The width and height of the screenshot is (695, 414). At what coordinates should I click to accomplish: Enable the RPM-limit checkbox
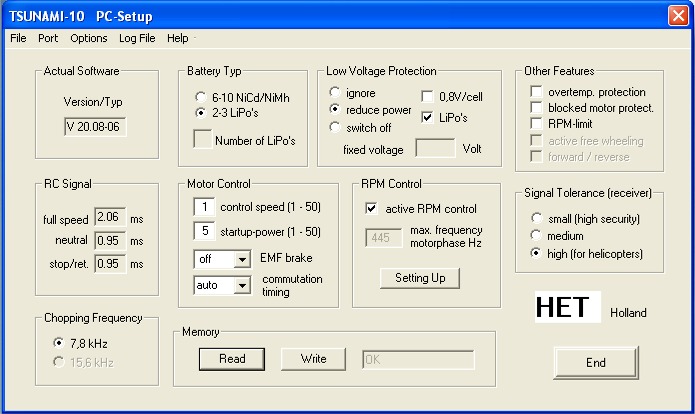tap(536, 124)
